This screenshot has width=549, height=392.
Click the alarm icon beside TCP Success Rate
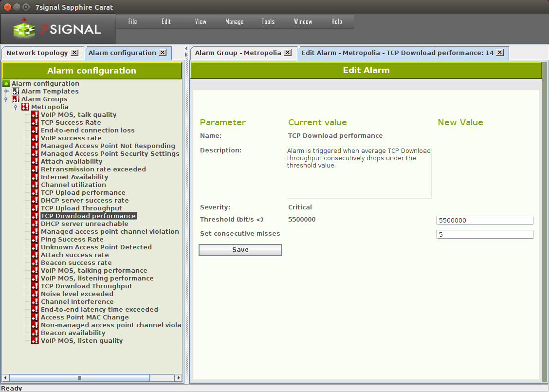coord(35,123)
